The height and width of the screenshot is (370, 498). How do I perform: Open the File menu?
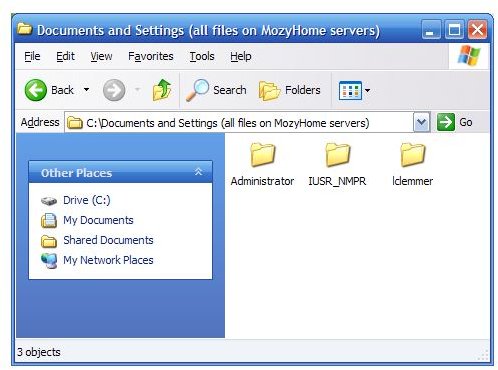point(32,56)
